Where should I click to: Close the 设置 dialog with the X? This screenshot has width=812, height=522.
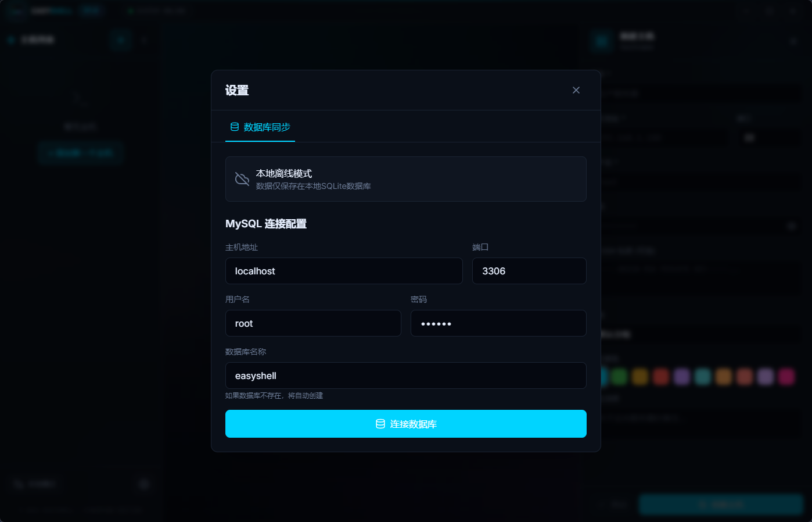(576, 90)
